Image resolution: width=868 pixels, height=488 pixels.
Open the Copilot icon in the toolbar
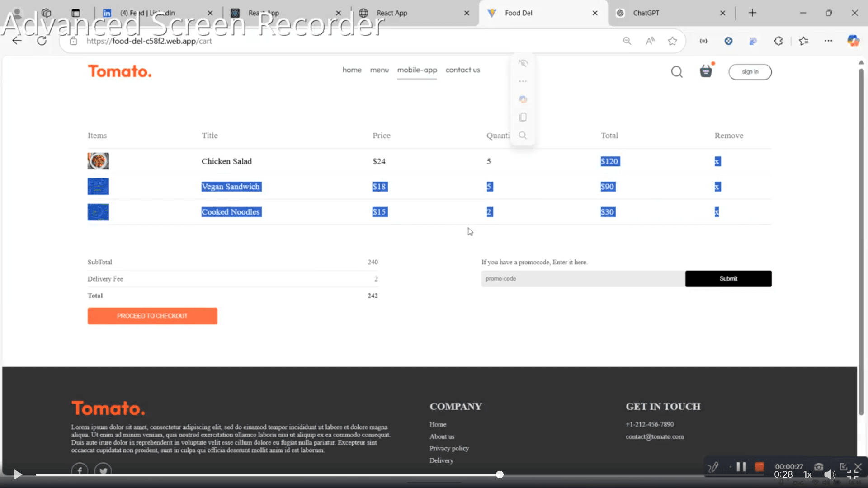pos(853,41)
